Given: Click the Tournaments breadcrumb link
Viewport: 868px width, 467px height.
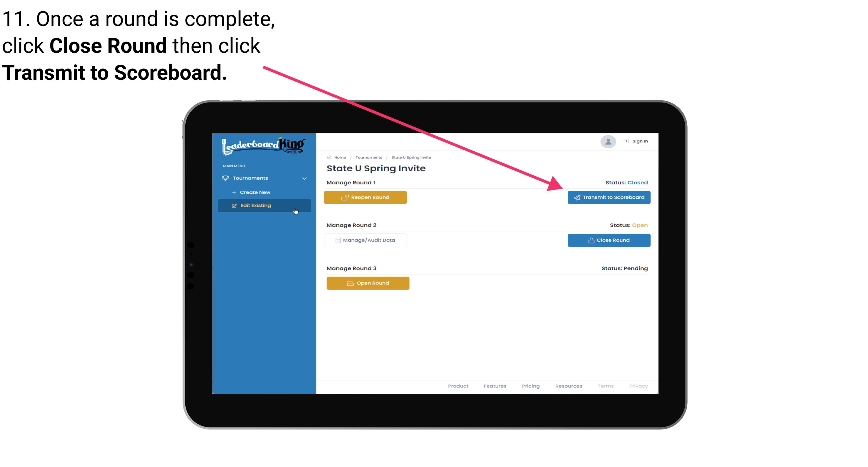Looking at the screenshot, I should (x=368, y=157).
